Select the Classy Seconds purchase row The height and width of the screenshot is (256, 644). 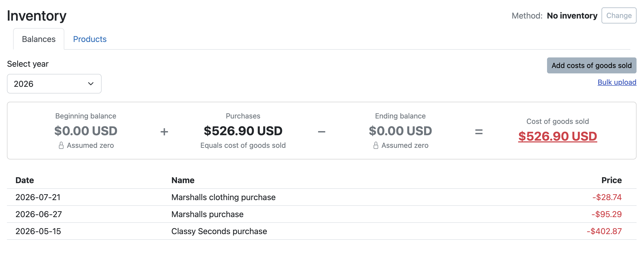point(322,231)
